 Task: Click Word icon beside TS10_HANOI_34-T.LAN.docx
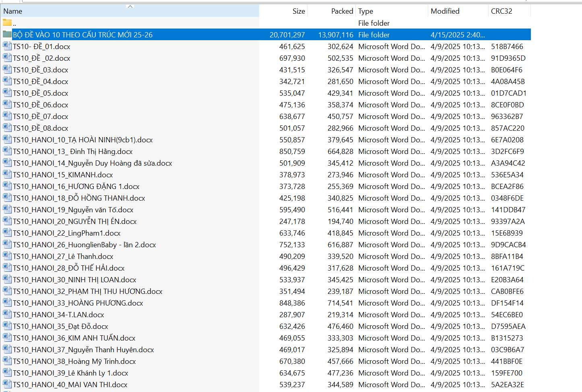point(7,314)
